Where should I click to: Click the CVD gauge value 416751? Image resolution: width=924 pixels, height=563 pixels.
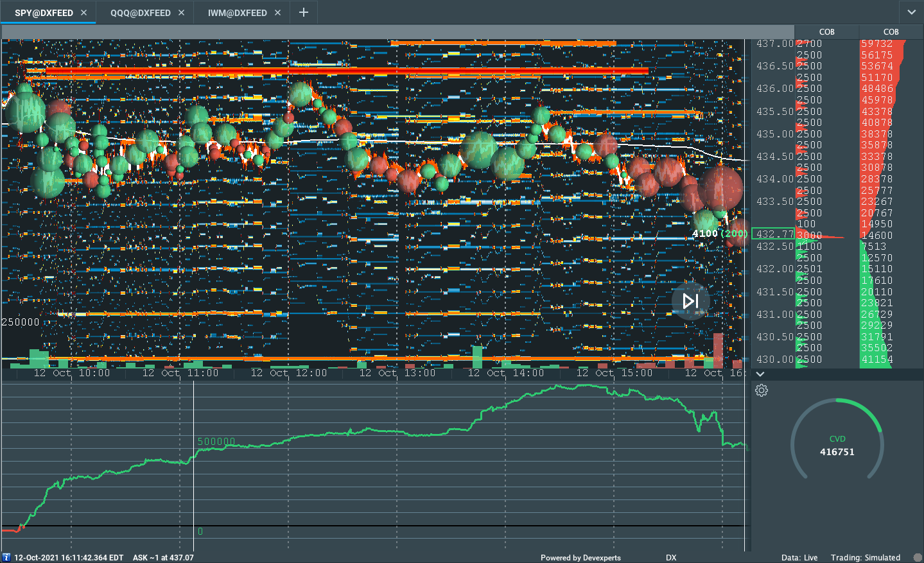tap(837, 452)
